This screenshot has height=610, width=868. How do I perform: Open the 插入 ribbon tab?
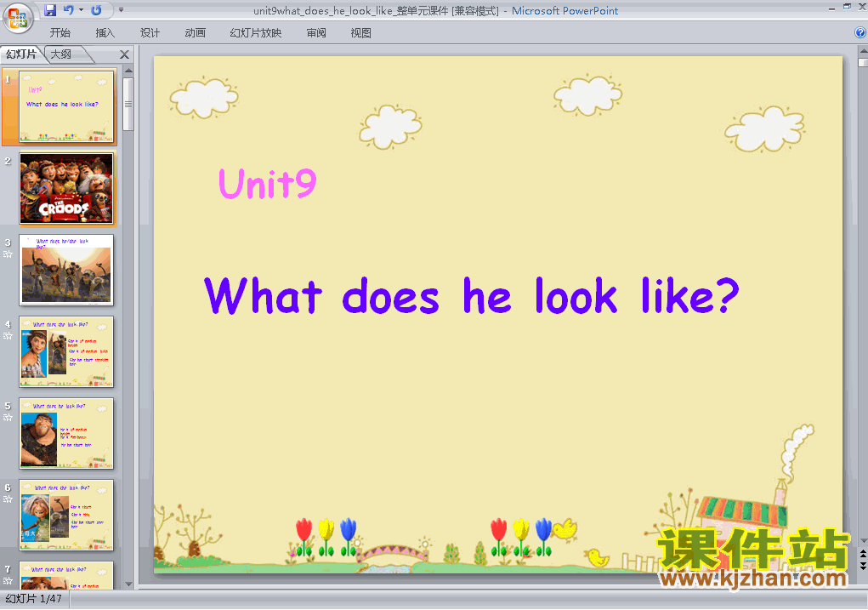coord(105,32)
